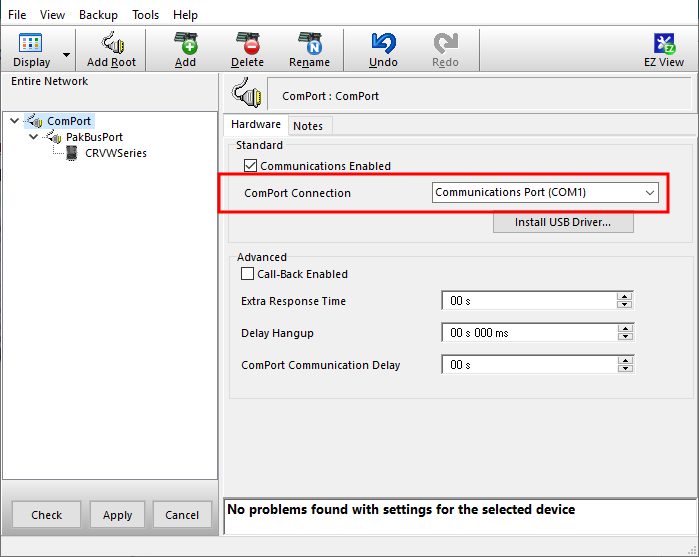The image size is (699, 557).
Task: Enable the Call-Back Enabled checkbox
Action: pos(248,274)
